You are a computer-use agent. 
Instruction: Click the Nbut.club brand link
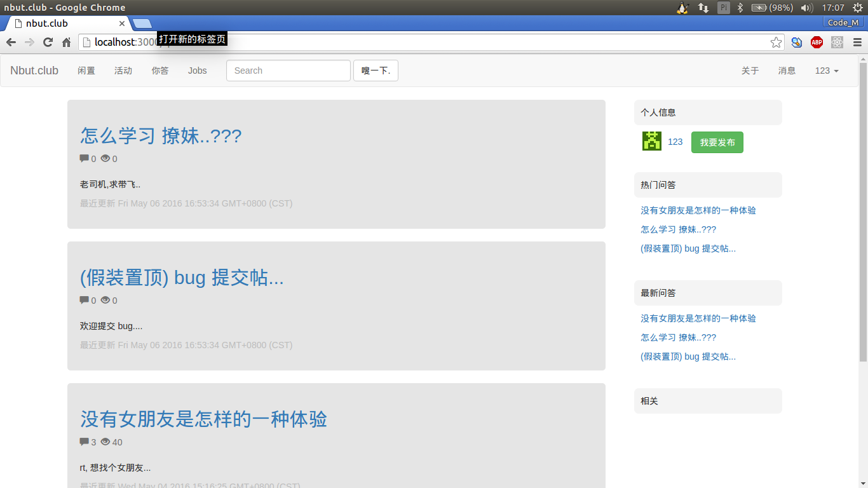tap(34, 71)
